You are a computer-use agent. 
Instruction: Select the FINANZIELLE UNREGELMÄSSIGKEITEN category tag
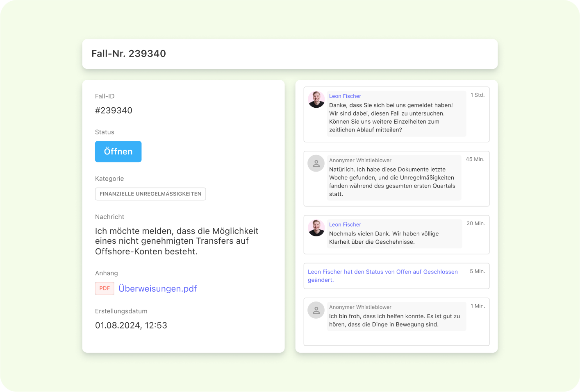coord(150,194)
